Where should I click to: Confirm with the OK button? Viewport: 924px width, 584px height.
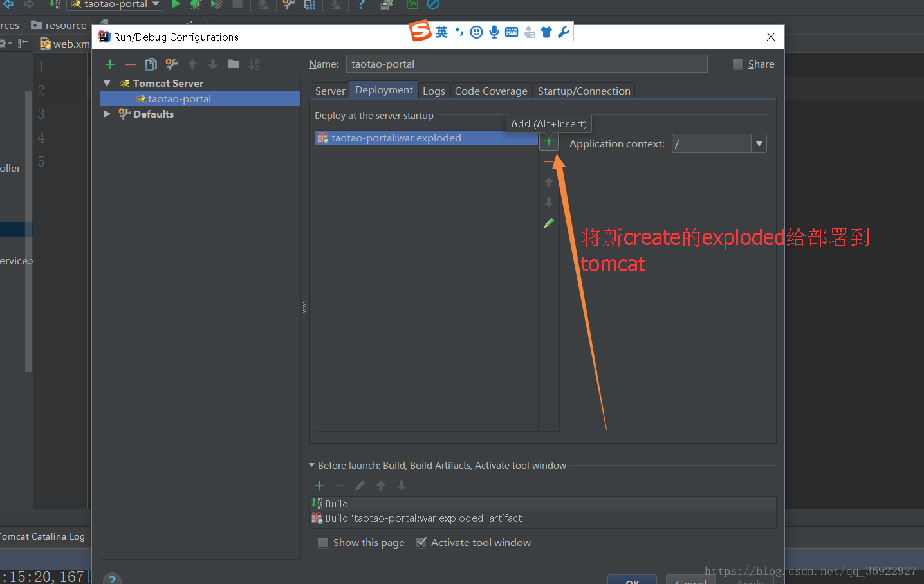(x=632, y=580)
